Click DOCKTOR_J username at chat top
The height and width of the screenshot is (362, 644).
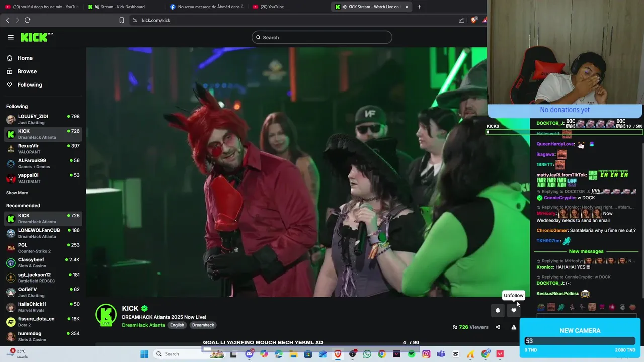click(x=550, y=123)
